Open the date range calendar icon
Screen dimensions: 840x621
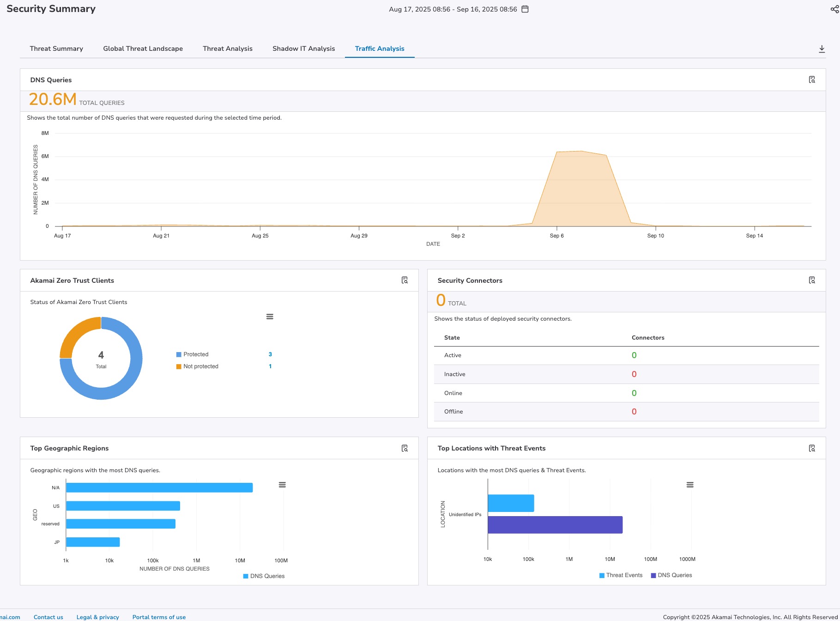[525, 9]
